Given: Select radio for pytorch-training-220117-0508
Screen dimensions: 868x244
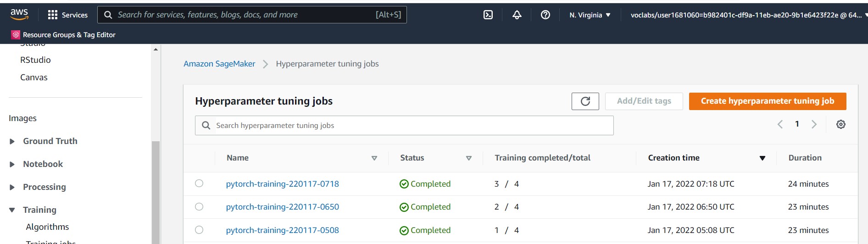Looking at the screenshot, I should (199, 230).
